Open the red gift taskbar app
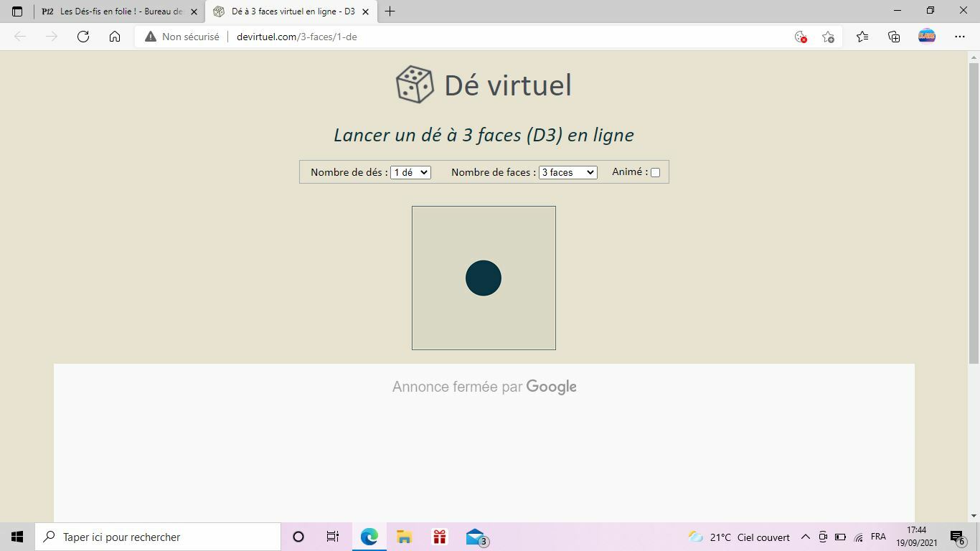The image size is (980, 551). pos(439,537)
